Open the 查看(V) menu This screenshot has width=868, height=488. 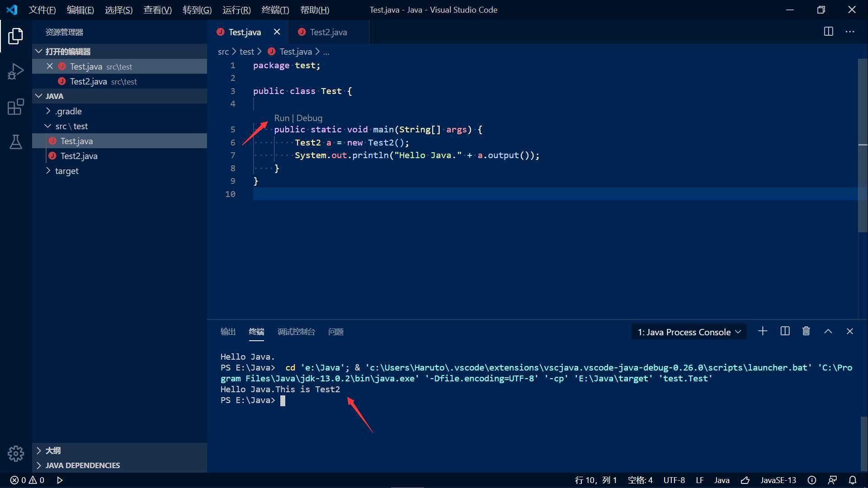click(x=157, y=10)
